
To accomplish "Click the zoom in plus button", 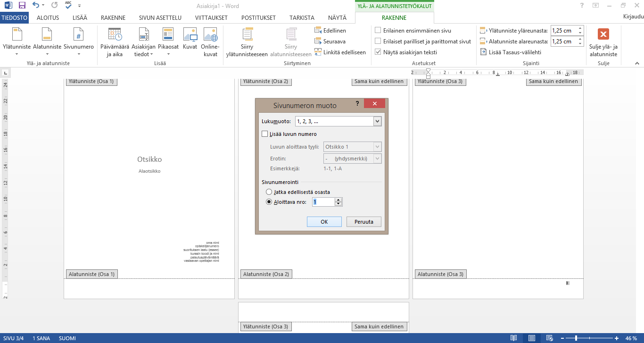I will 617,338.
